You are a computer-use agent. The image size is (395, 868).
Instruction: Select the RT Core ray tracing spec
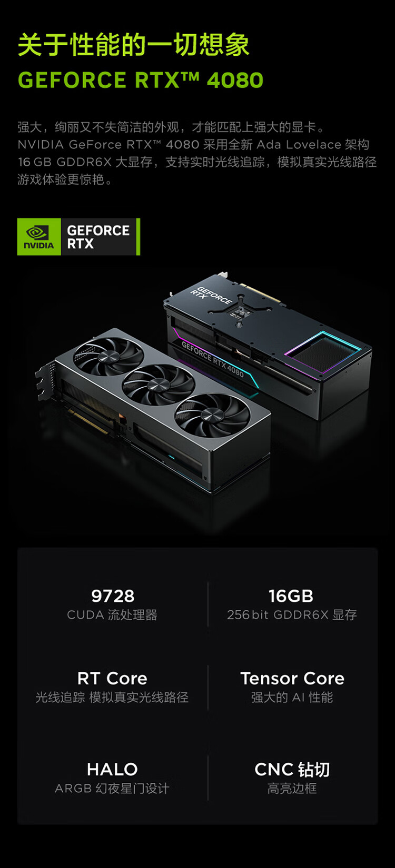(112, 687)
